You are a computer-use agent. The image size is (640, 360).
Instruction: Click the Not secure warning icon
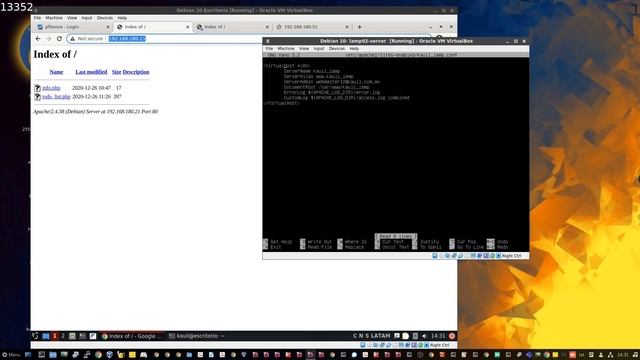(73, 38)
